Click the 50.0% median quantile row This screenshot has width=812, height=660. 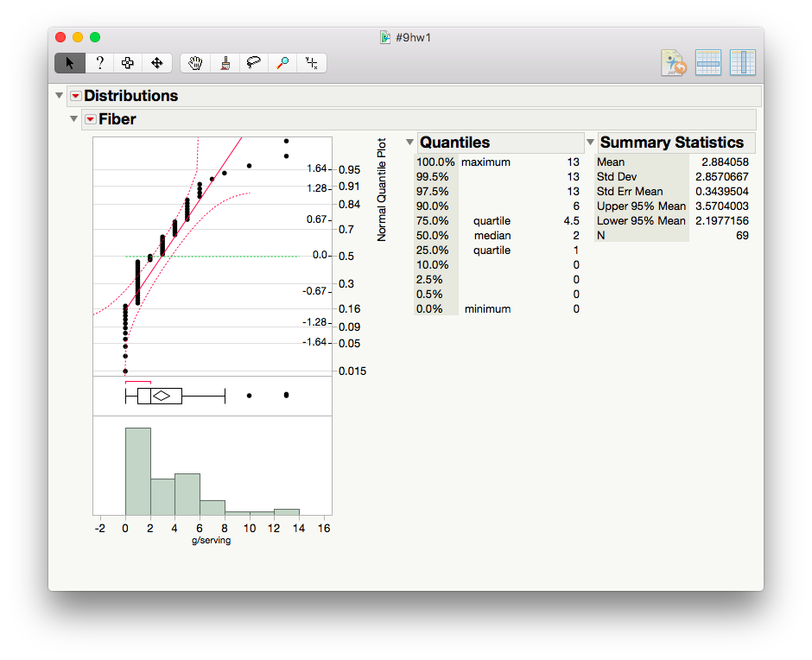click(498, 236)
